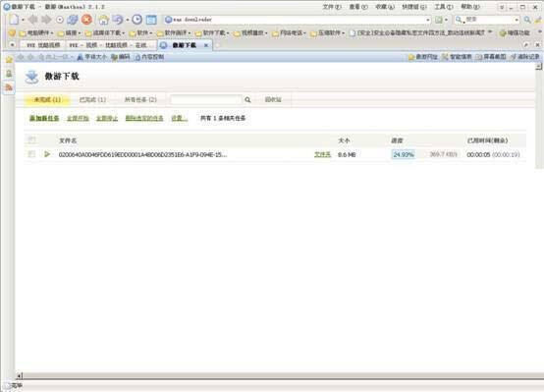The height and width of the screenshot is (392, 544).
Task: Click the Back arrow toolbar icon
Action: tap(33, 20)
